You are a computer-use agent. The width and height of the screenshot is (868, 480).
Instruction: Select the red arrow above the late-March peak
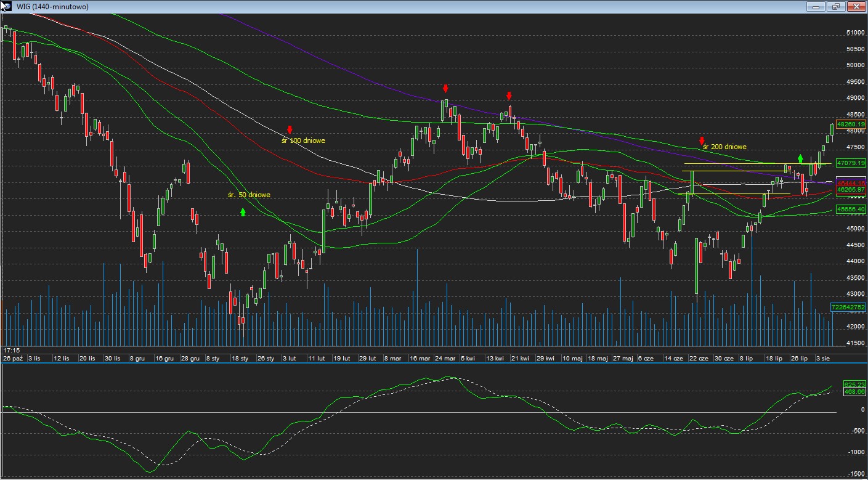click(445, 89)
